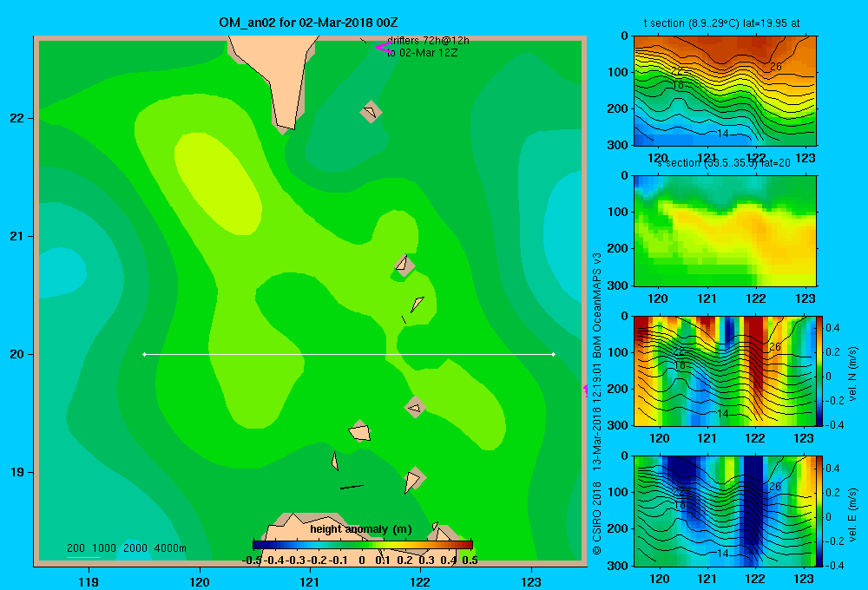
Task: Open the northward velocity section plot
Action: [725, 370]
